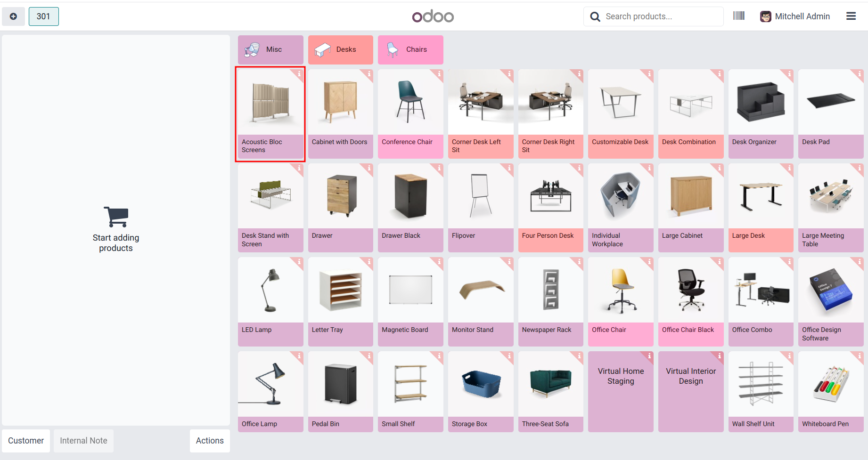Select the Virtual Interior Design product
This screenshot has height=460, width=868.
pos(691,391)
